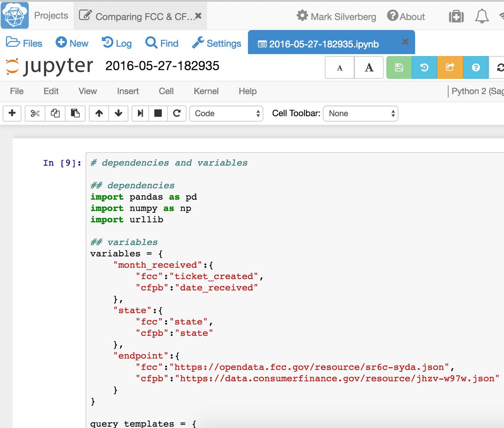The width and height of the screenshot is (504, 428).
Task: Open the Files listing
Action: tap(24, 43)
